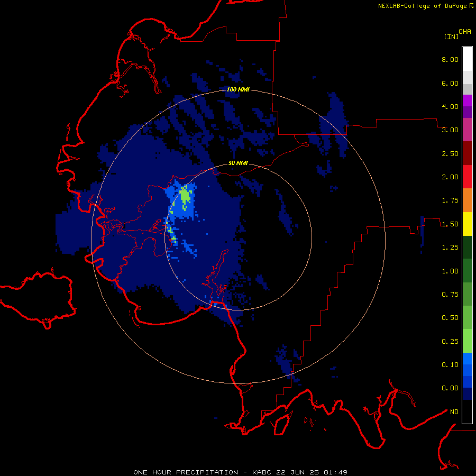Image resolution: width=476 pixels, height=476 pixels.
Task: Select the 1.75 legend value
Action: (450, 200)
